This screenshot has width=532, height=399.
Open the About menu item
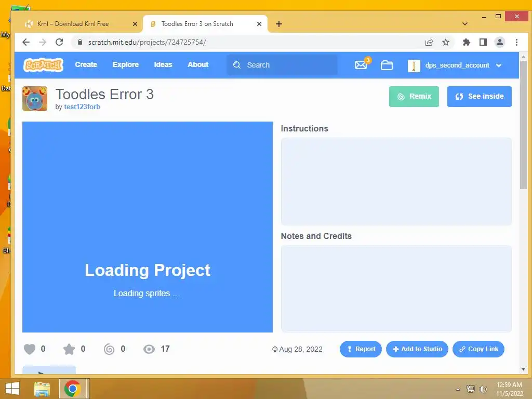click(198, 64)
